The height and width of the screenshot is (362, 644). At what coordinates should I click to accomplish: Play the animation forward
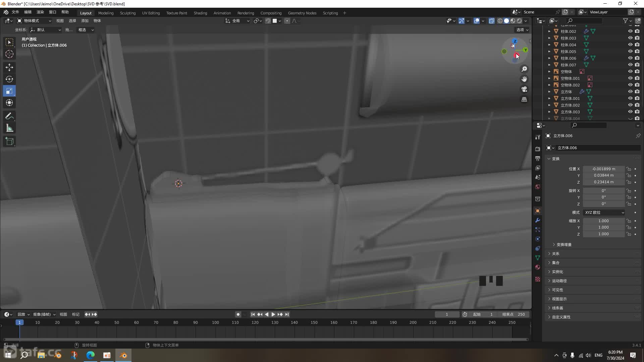(273, 314)
